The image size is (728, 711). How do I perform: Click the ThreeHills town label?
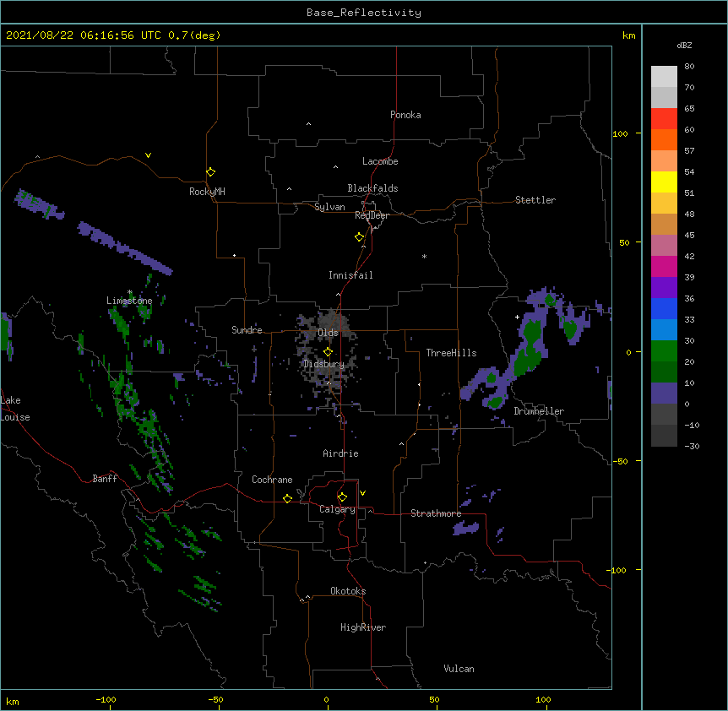coord(451,353)
